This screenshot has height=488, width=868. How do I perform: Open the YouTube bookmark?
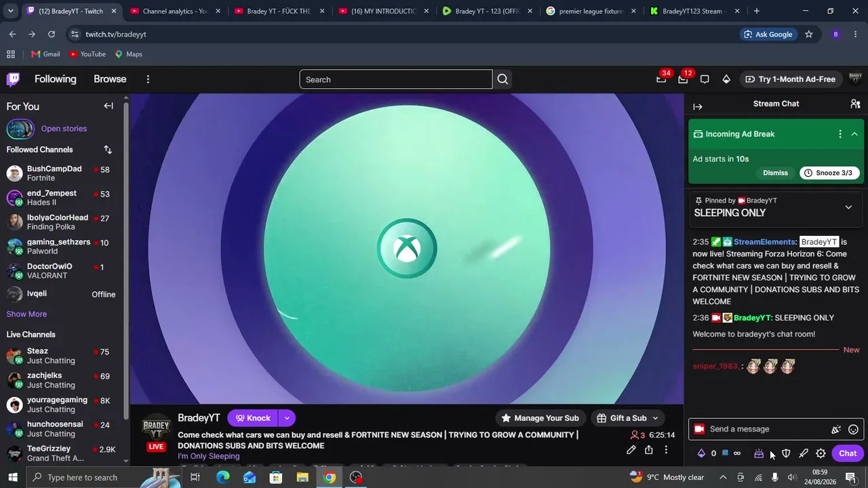[x=87, y=54]
